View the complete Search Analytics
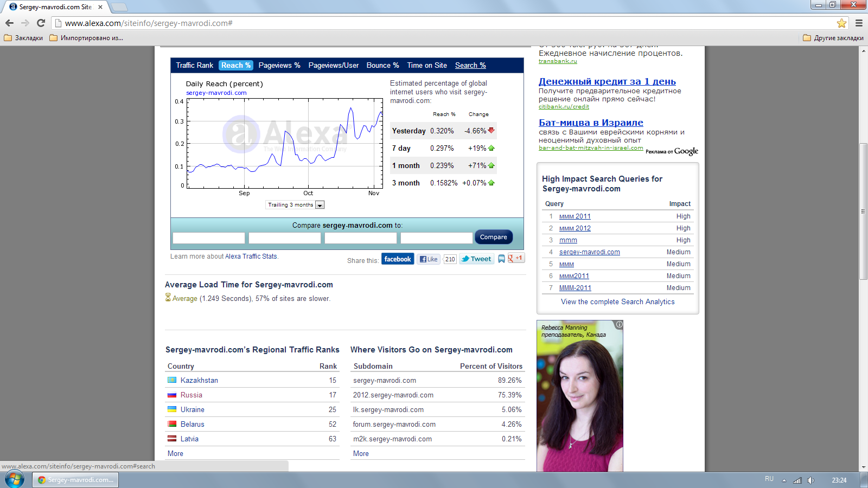The width and height of the screenshot is (868, 488). pyautogui.click(x=618, y=302)
